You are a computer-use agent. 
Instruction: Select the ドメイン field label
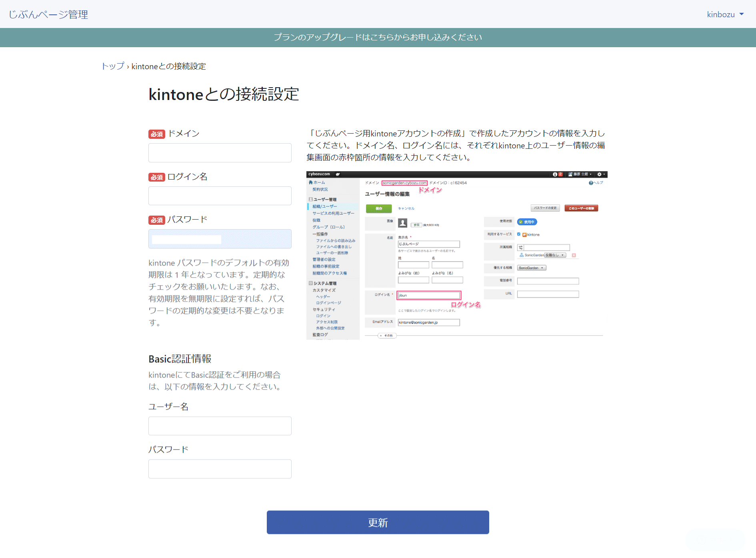click(x=184, y=133)
